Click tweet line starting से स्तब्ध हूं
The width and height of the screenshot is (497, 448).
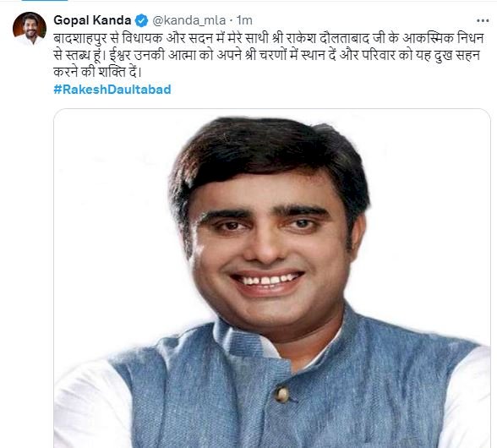tap(266, 56)
